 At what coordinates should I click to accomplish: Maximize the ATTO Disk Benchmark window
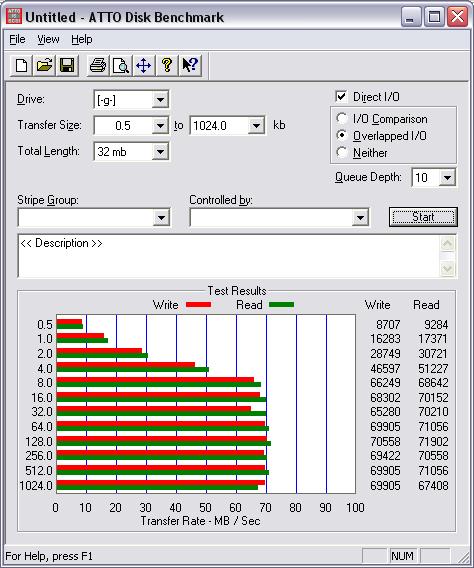click(434, 17)
